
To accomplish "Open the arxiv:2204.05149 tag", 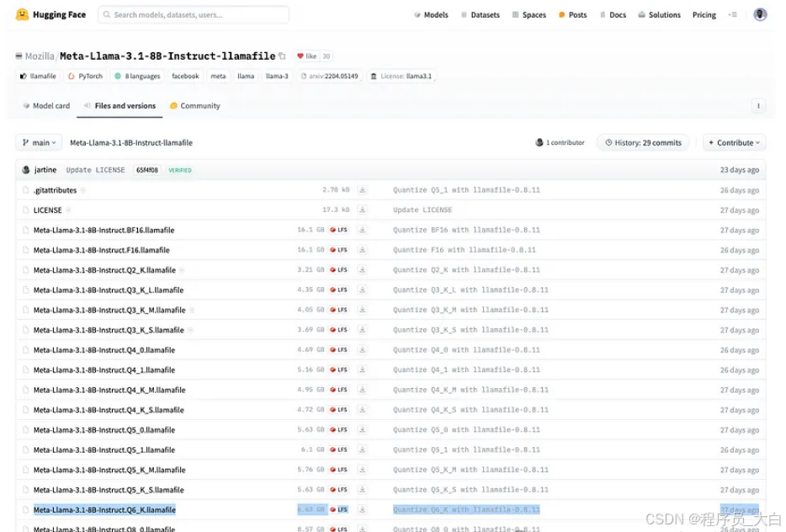I will coord(330,77).
